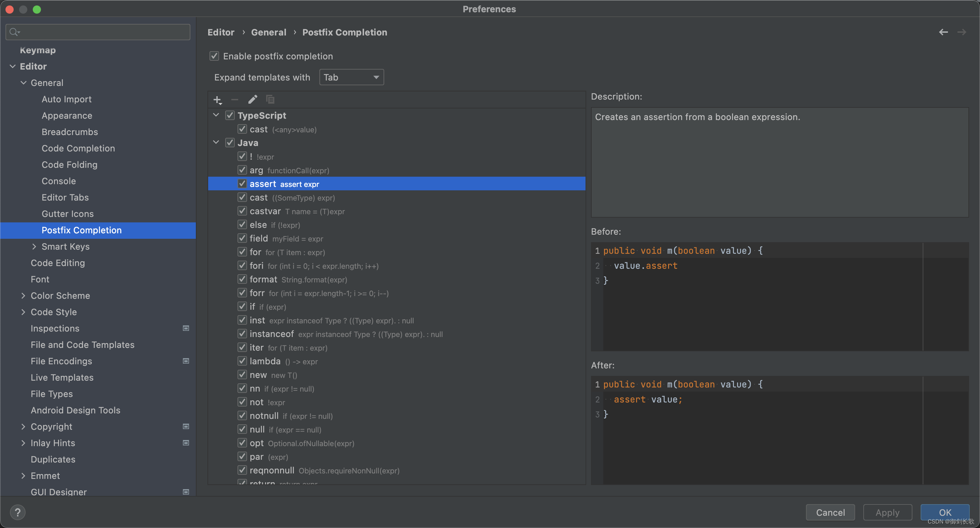Open the Expand templates with Tab dropdown

351,77
